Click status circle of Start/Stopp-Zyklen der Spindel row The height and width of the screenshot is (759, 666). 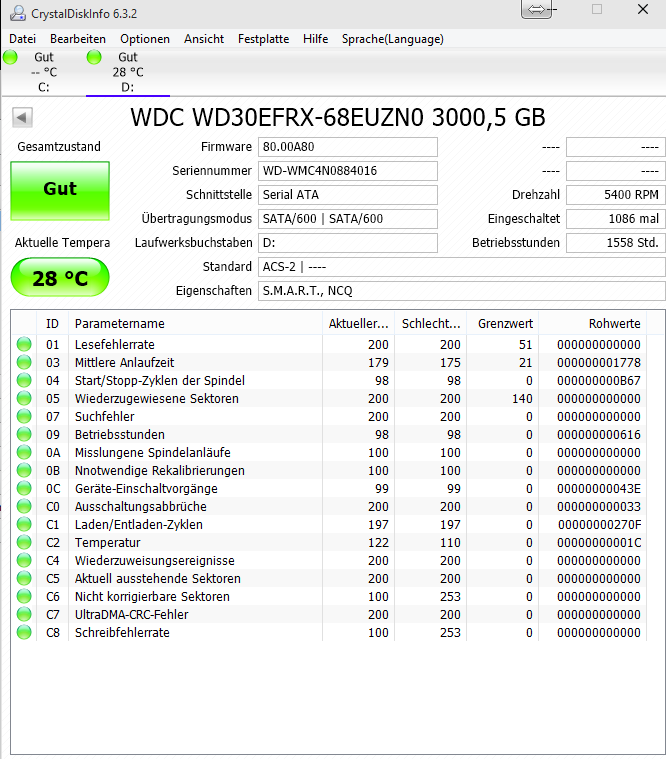[24, 380]
